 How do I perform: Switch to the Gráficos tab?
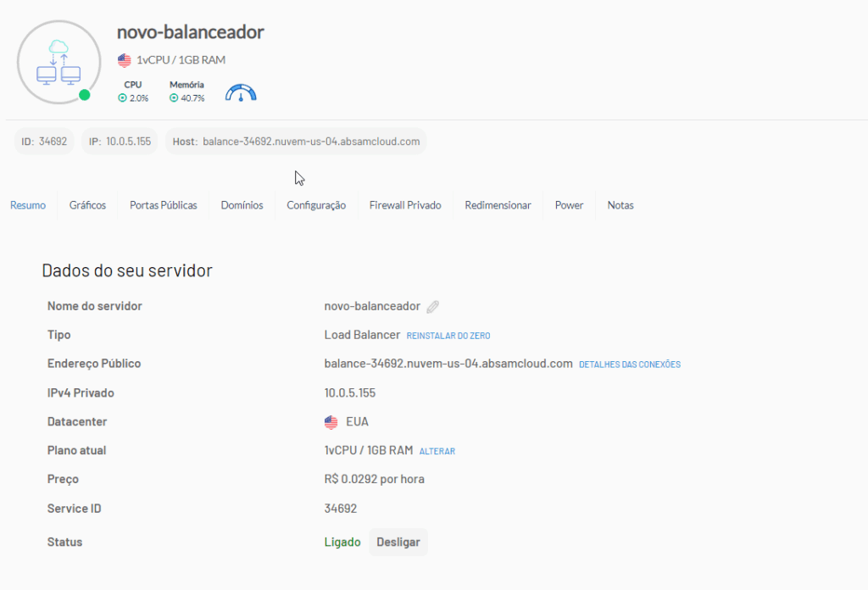pyautogui.click(x=87, y=205)
